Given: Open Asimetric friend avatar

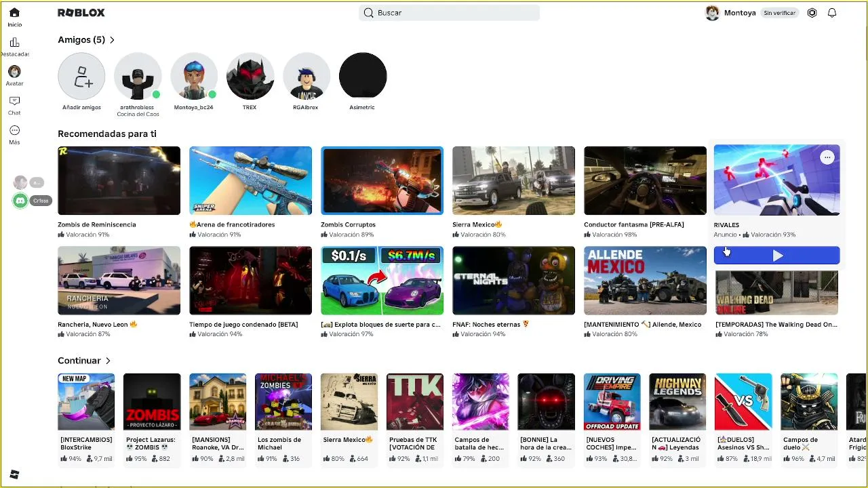Looking at the screenshot, I should pyautogui.click(x=363, y=76).
